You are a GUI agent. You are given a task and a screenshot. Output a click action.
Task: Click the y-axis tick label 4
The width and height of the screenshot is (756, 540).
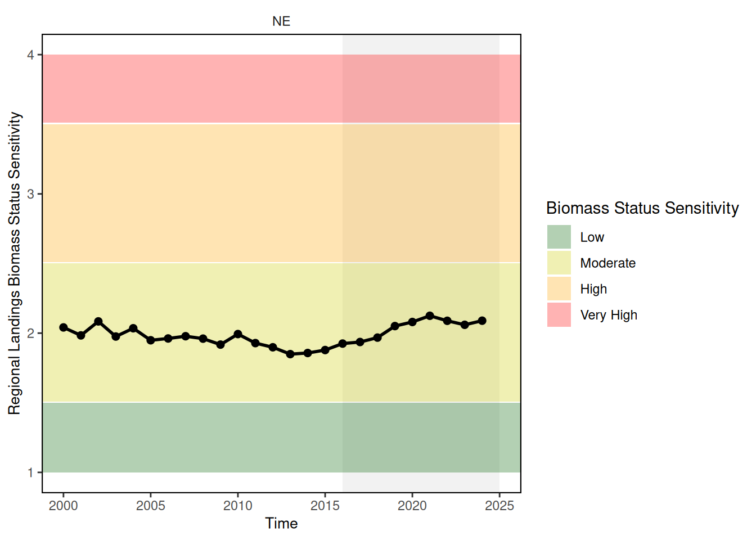pos(31,55)
